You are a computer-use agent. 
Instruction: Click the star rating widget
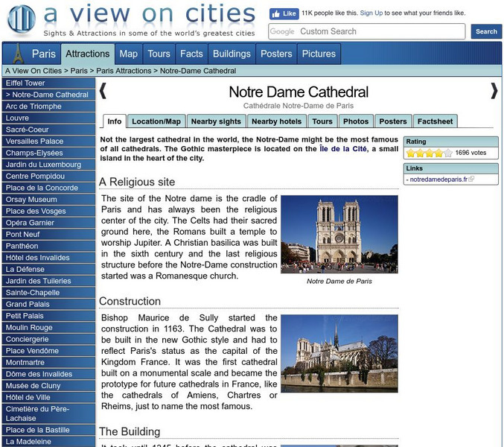coord(429,153)
